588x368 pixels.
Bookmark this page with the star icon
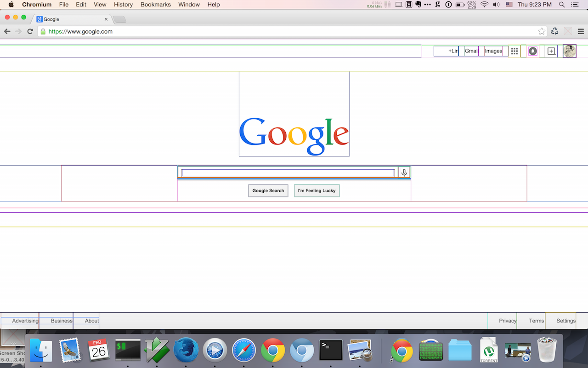[542, 31]
